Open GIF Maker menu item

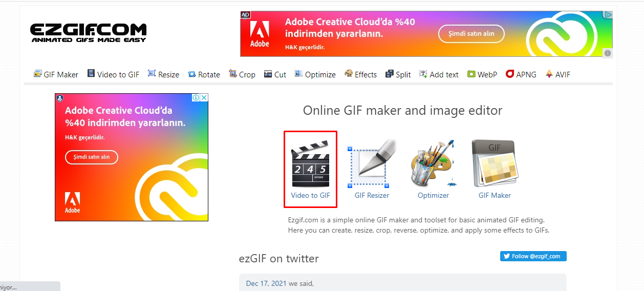click(x=56, y=74)
